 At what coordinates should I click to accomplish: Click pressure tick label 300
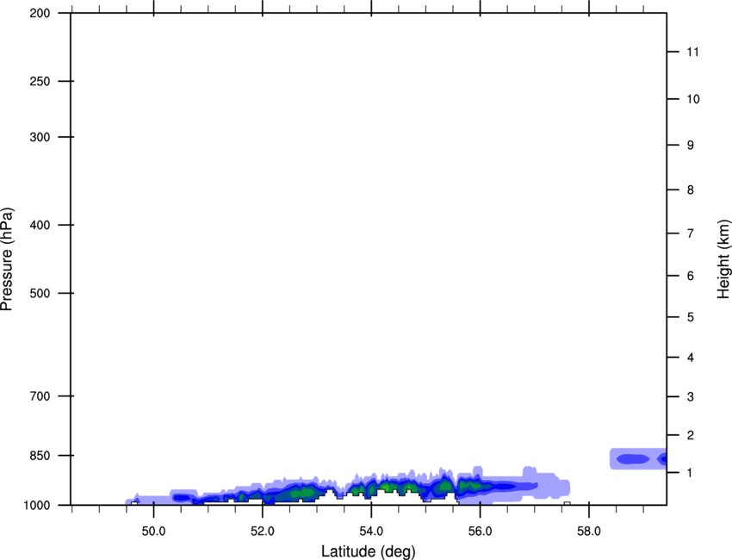pos(40,137)
